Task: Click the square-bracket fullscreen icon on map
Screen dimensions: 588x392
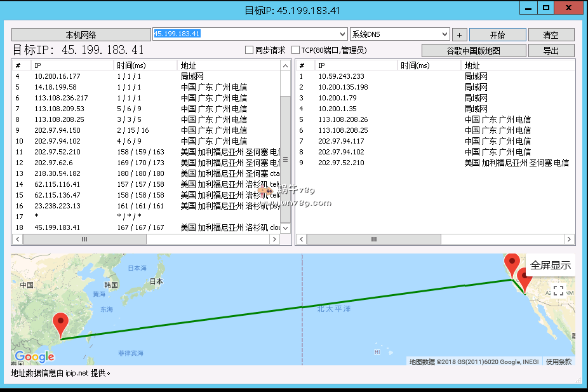Action: (x=559, y=291)
